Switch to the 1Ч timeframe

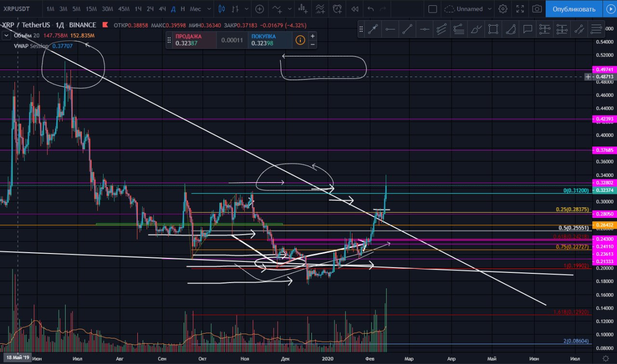138,9
